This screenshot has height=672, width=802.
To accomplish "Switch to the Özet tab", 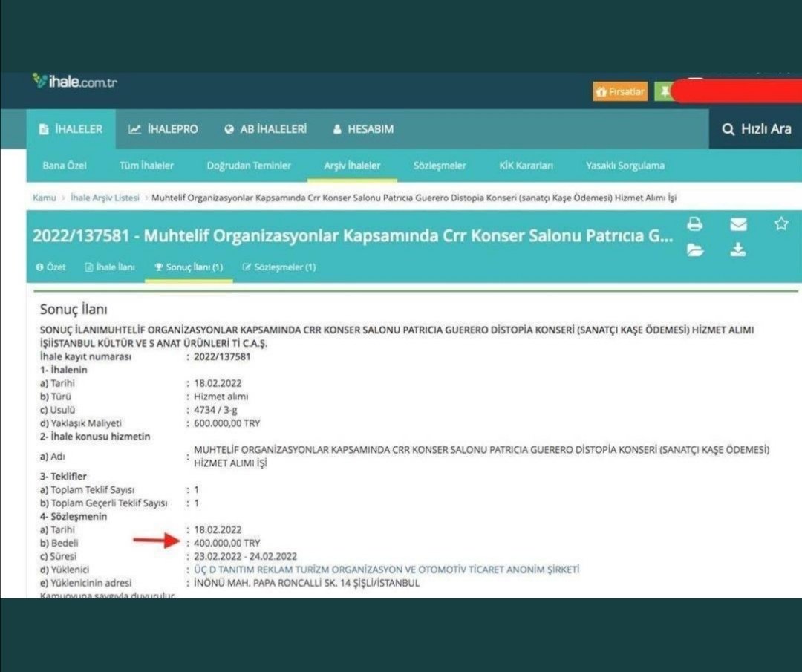I will (51, 267).
